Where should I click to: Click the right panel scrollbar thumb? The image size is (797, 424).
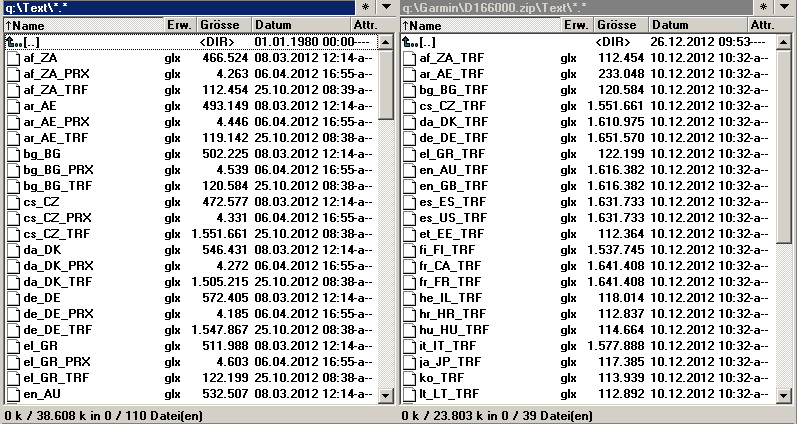tap(783, 147)
